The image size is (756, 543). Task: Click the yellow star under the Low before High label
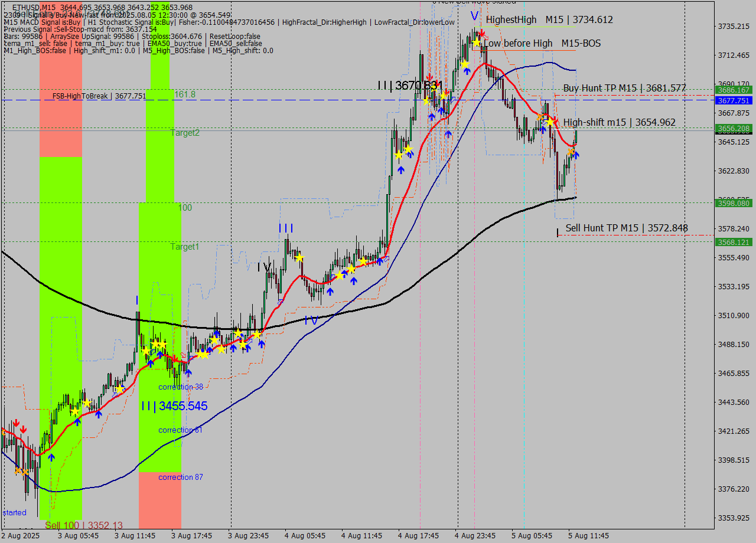[x=476, y=42]
